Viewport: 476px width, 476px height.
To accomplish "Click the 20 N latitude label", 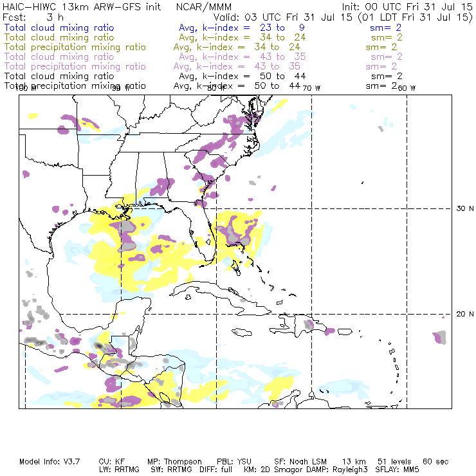I will (464, 314).
